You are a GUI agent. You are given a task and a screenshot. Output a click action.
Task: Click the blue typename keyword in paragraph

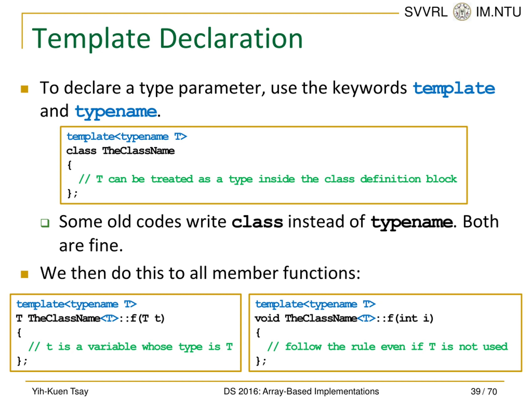pyautogui.click(x=116, y=112)
